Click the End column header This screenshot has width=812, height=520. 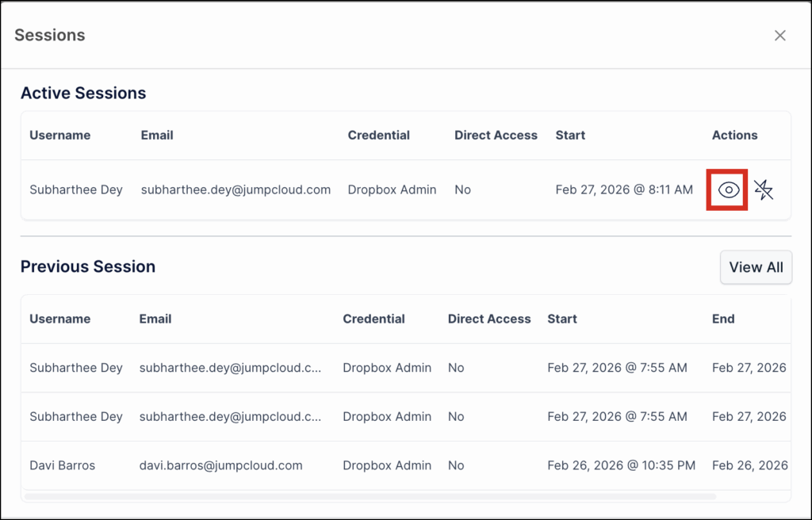723,319
